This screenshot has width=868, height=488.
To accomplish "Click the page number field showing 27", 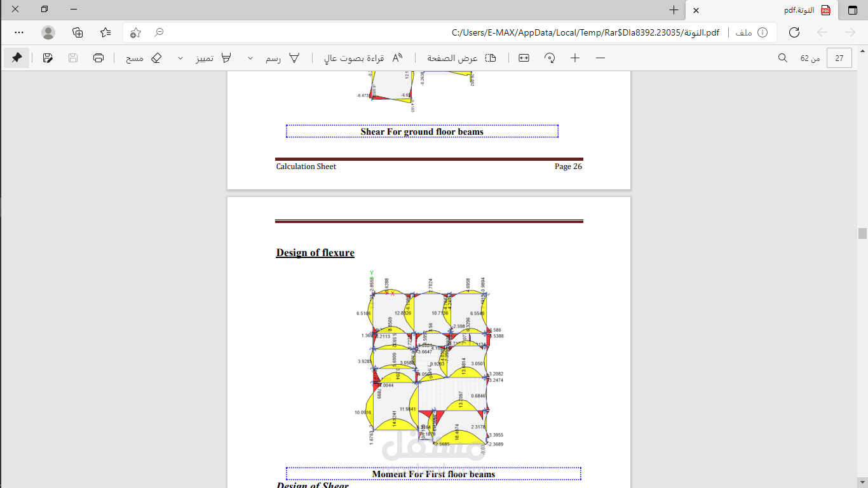I will (x=839, y=58).
